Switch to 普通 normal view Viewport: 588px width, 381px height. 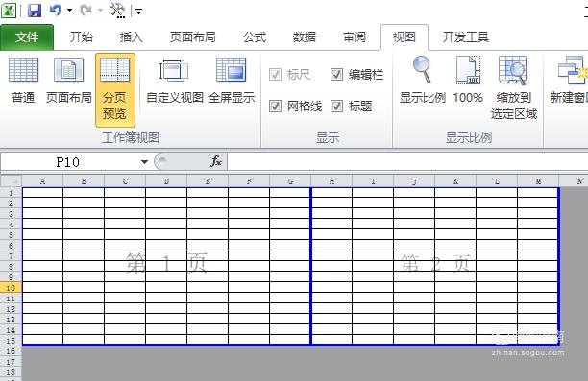coord(23,81)
